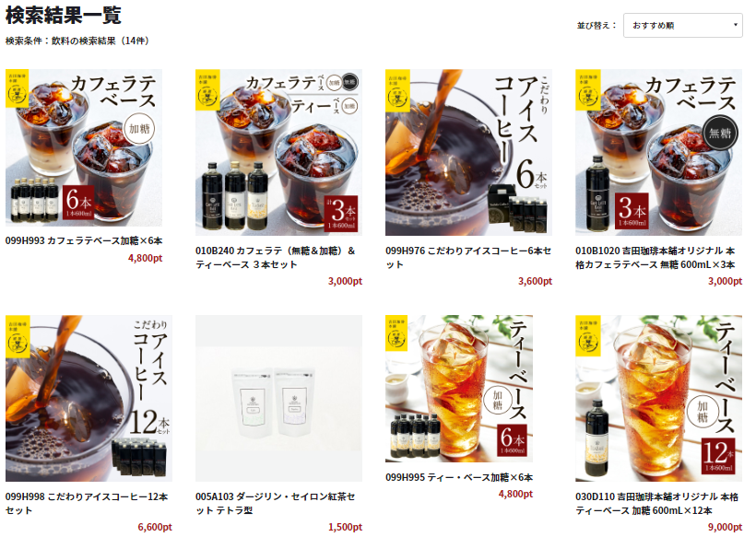The width and height of the screenshot is (756, 537).
Task: Open the 030D110 ティーベース 加糖 12本 image
Action: click(658, 398)
